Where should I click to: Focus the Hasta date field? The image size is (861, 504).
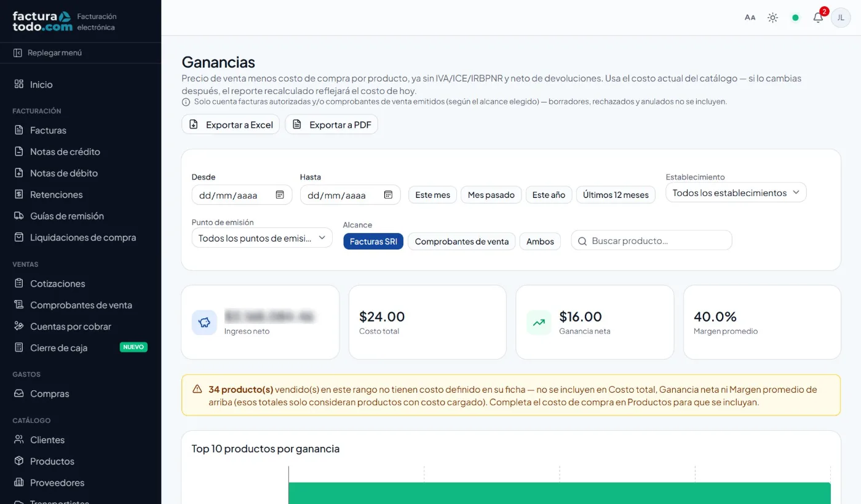click(x=350, y=195)
